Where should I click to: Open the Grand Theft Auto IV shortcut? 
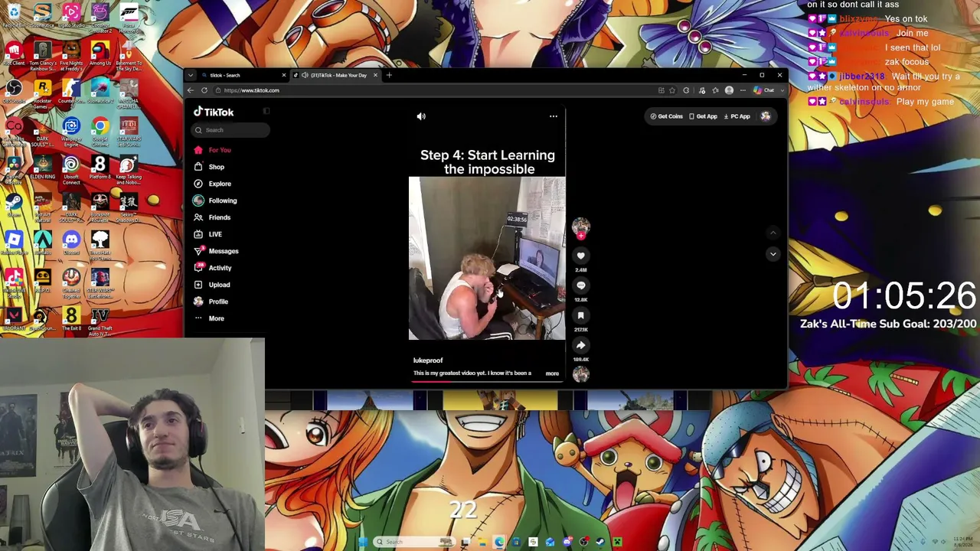(x=100, y=321)
